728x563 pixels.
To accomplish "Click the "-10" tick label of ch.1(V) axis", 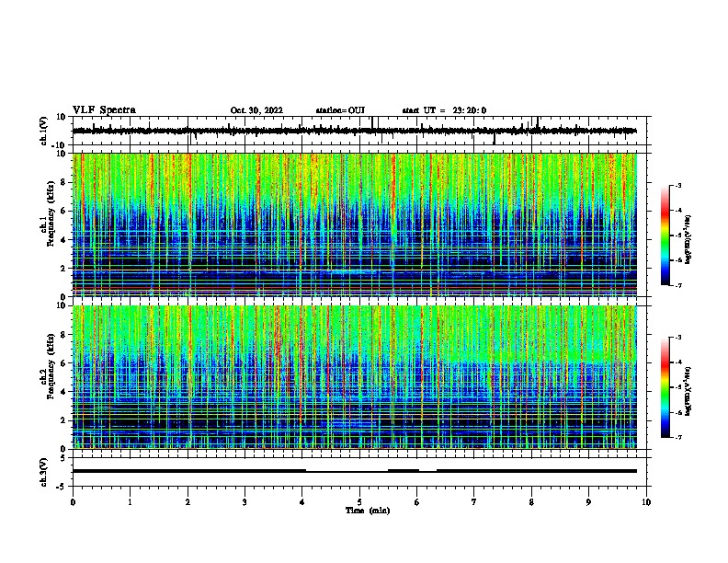I will point(60,145).
